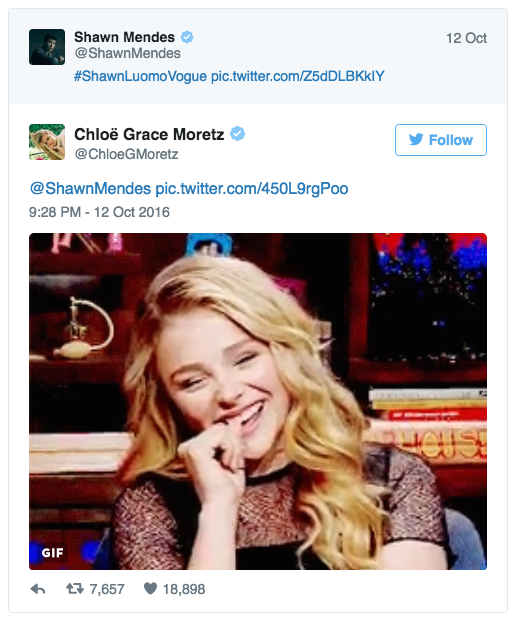This screenshot has width=518, height=620.
Task: Open Shawn Mendes profile avatar
Action: pos(47,47)
